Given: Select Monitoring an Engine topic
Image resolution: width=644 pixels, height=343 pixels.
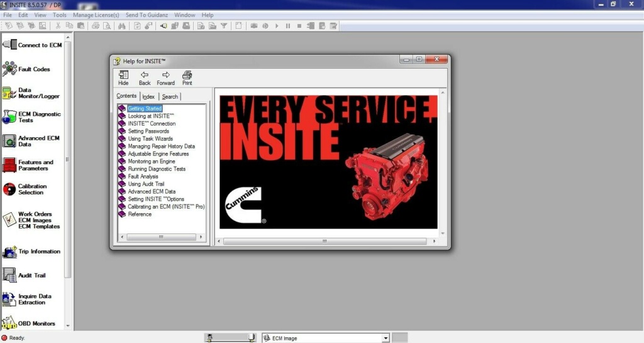Looking at the screenshot, I should (152, 161).
